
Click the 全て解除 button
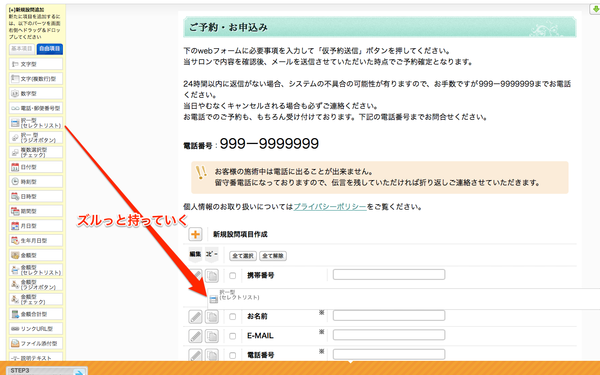click(273, 256)
